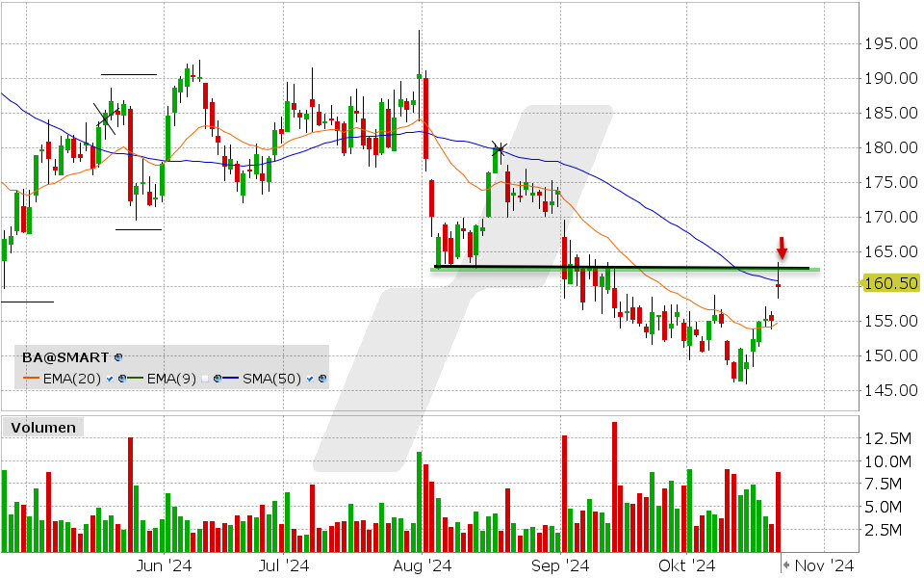Click the 170.00 price axis label
Viewport: 924px width, 578px height.
click(890, 218)
